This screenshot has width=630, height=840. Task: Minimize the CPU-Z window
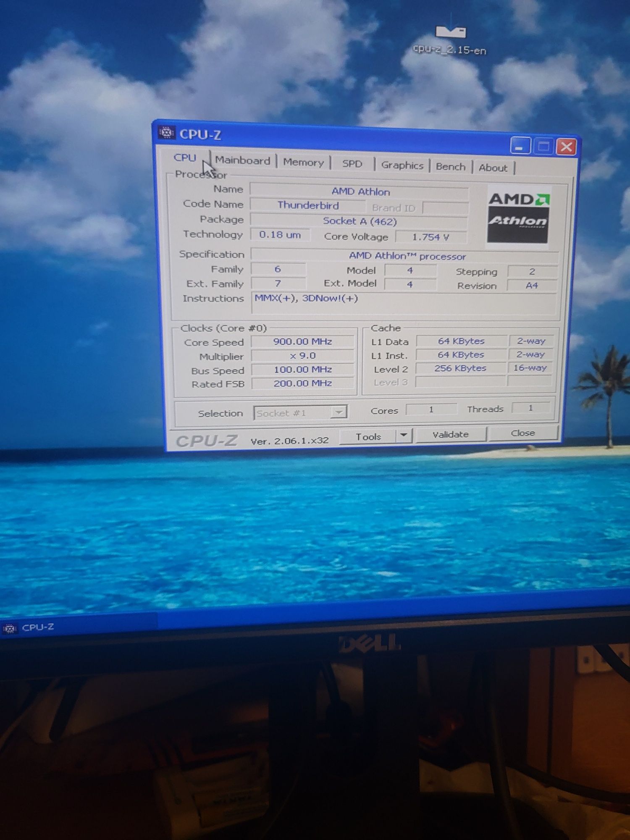(520, 146)
